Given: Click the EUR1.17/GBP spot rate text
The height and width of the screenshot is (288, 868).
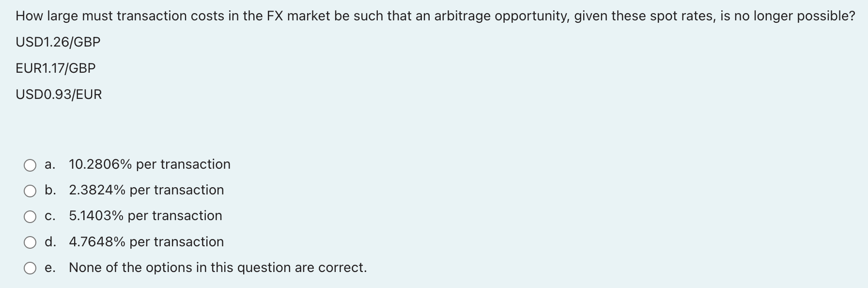Looking at the screenshot, I should point(55,68).
